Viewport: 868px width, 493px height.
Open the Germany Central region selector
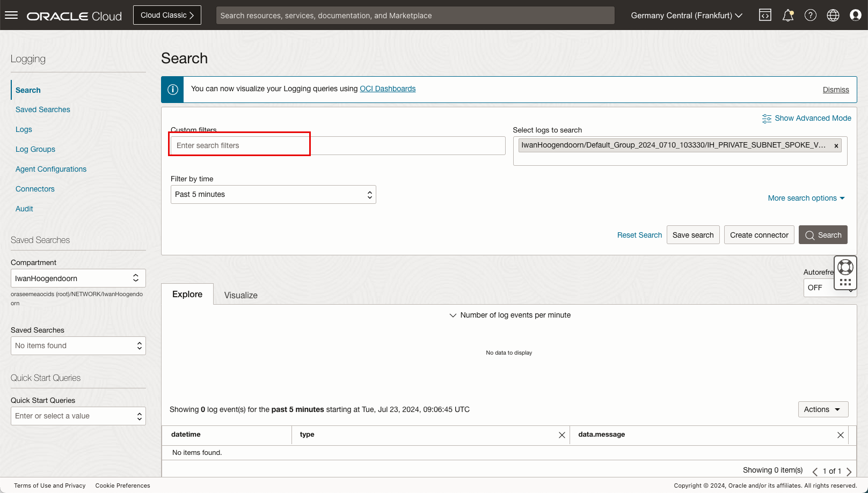pyautogui.click(x=687, y=16)
